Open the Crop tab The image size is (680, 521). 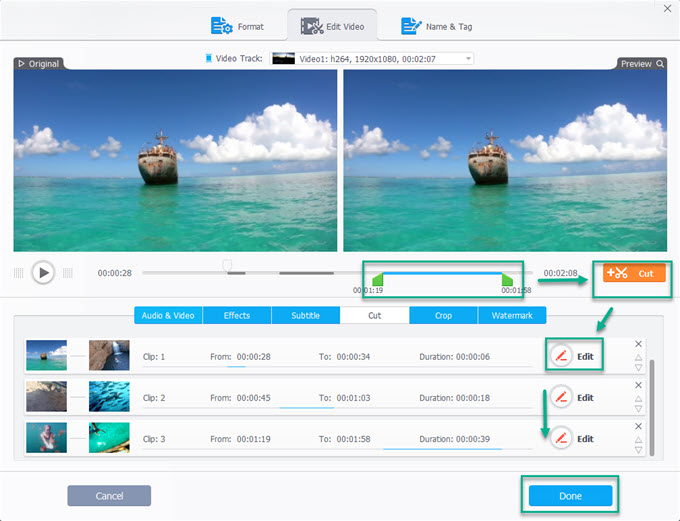pyautogui.click(x=443, y=315)
